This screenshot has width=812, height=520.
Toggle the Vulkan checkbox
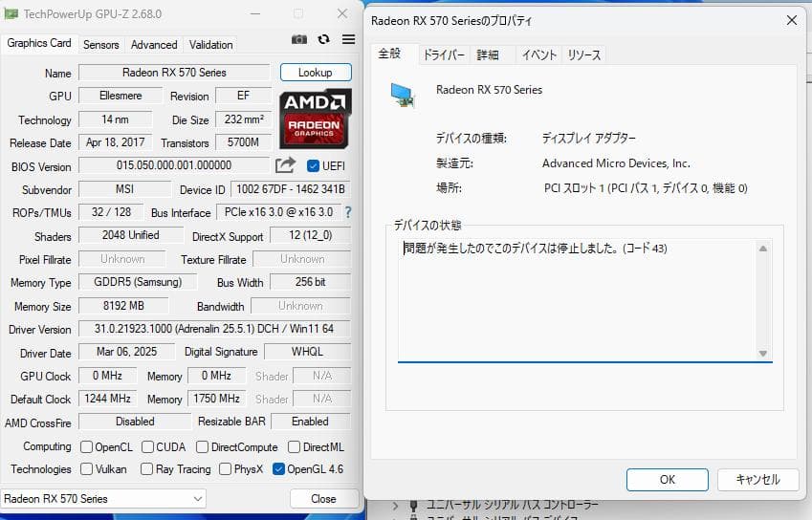[x=86, y=468]
